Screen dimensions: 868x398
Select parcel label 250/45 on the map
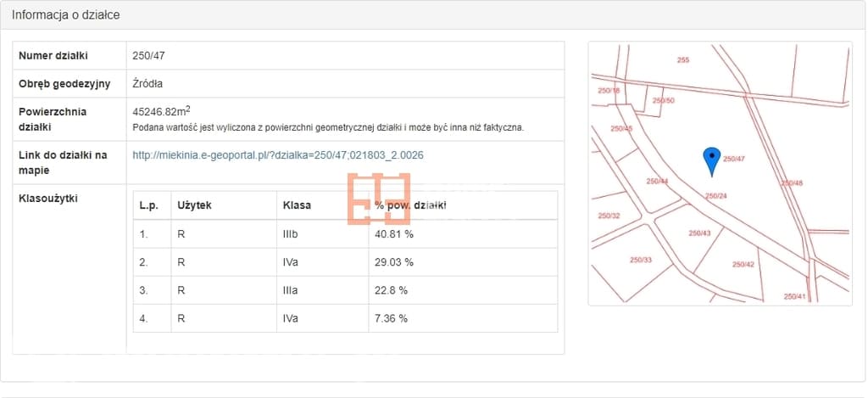(621, 129)
